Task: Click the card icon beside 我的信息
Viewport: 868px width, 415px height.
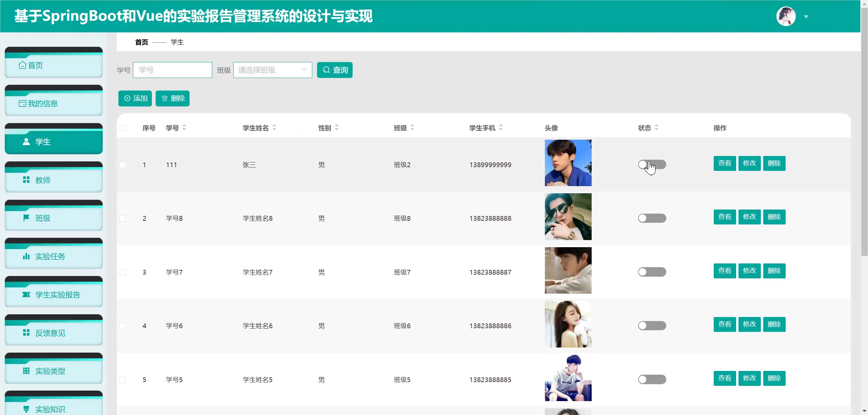Action: coord(22,103)
